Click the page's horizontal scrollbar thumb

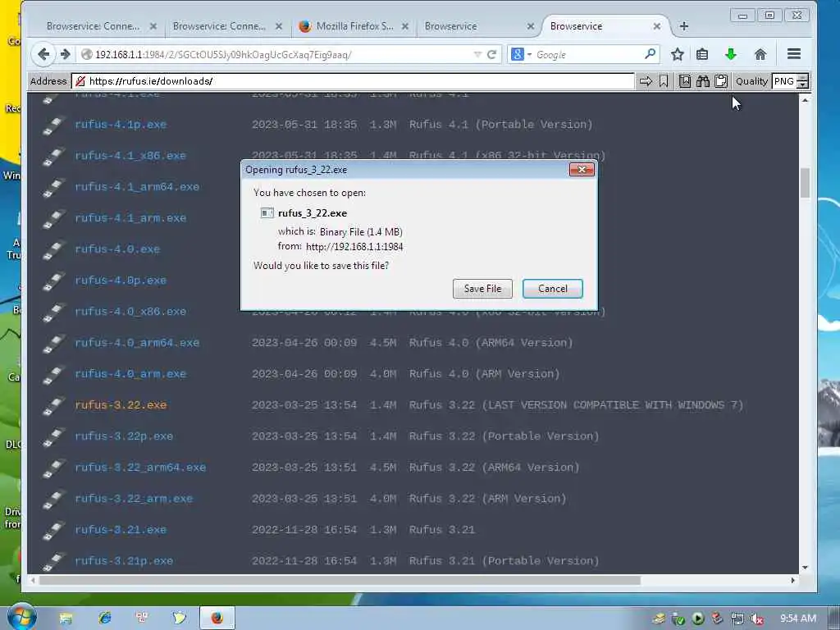340,580
